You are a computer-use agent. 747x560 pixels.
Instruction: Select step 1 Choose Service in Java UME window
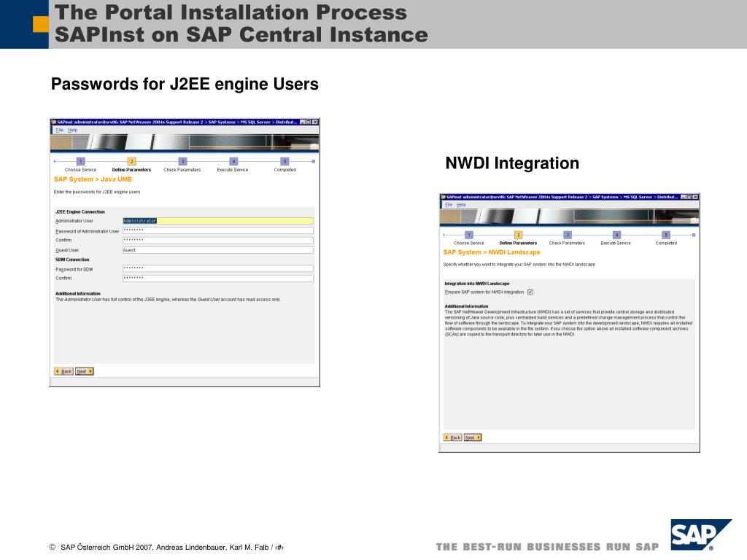pos(80,161)
